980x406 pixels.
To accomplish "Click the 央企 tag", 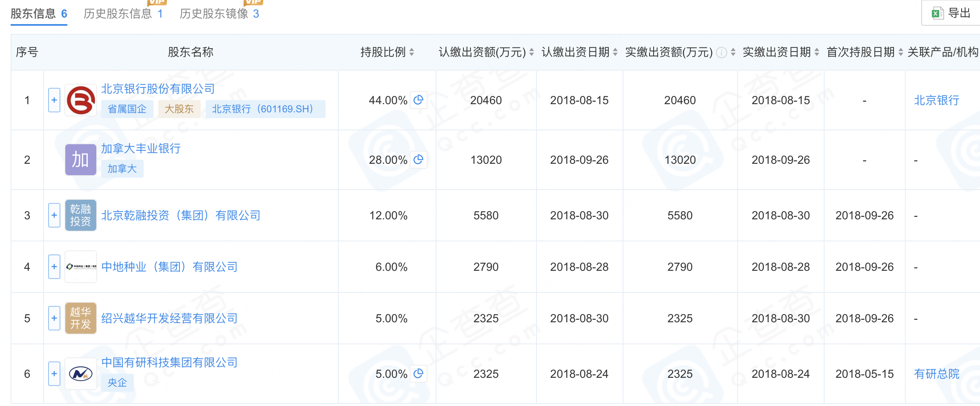I will (x=117, y=383).
